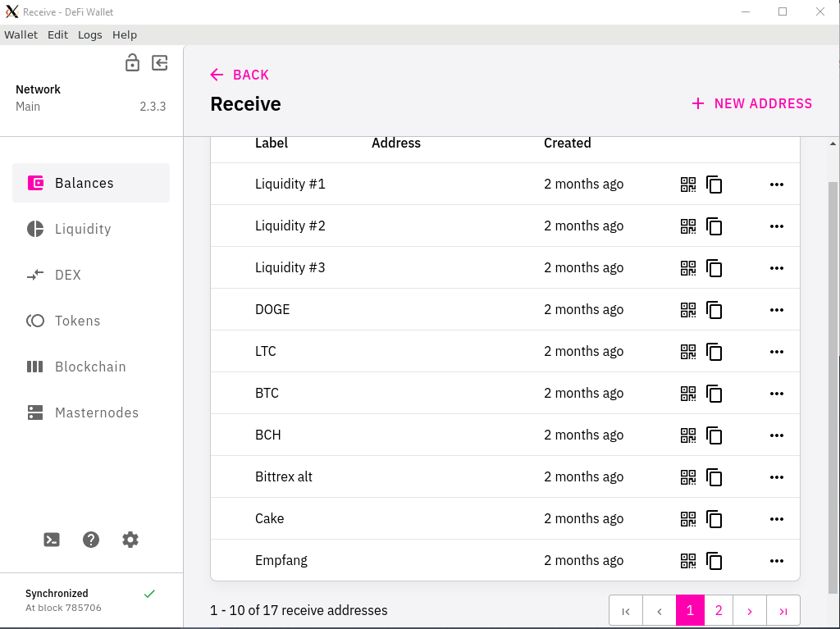This screenshot has height=629, width=840.
Task: Go to Blockchain in the sidebar
Action: point(91,367)
